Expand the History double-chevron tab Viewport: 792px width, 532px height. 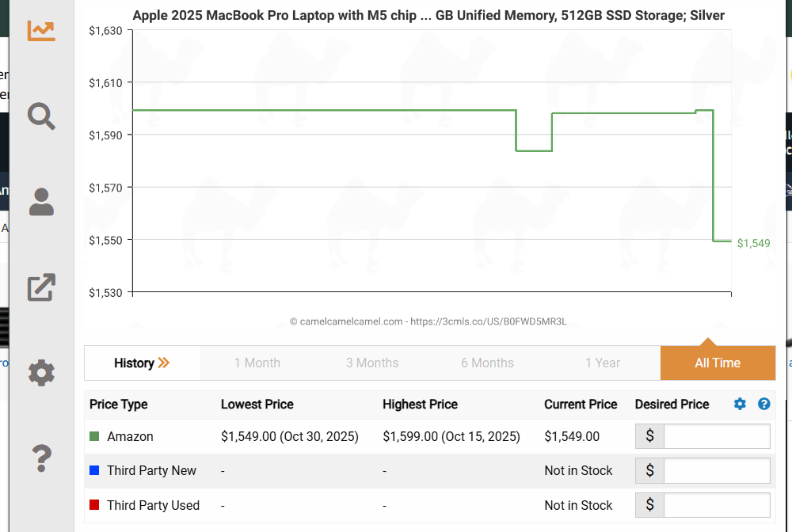(142, 363)
